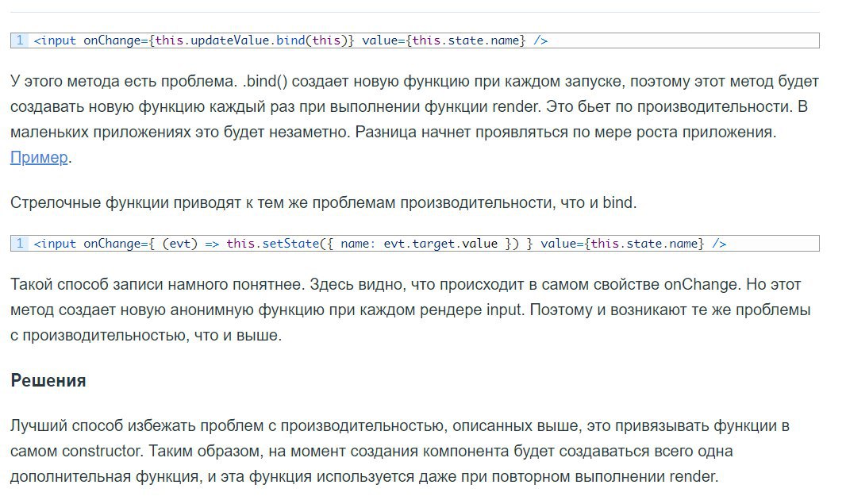
Task: Click the "<input" tag in the first code snippet
Action: [x=55, y=40]
